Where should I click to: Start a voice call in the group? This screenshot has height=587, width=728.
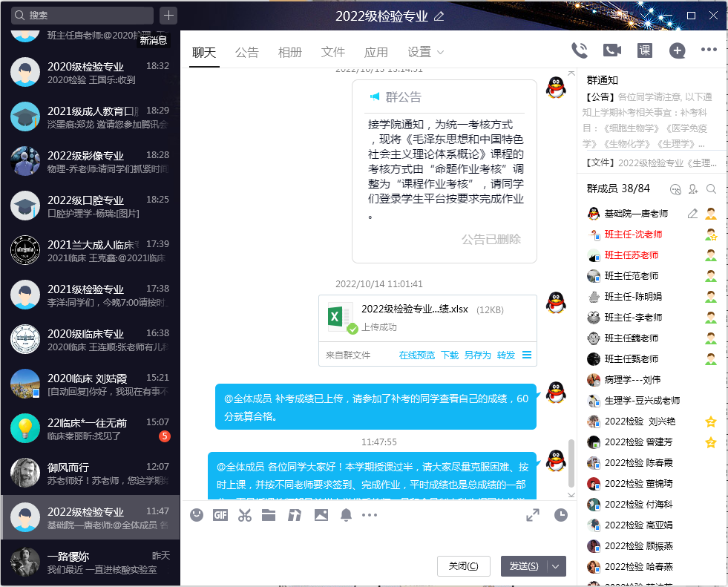click(580, 50)
